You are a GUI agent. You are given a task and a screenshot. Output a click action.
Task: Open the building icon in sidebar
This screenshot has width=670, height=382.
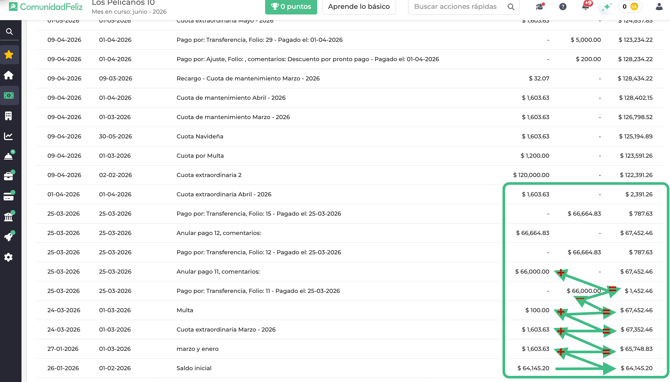[x=9, y=116]
